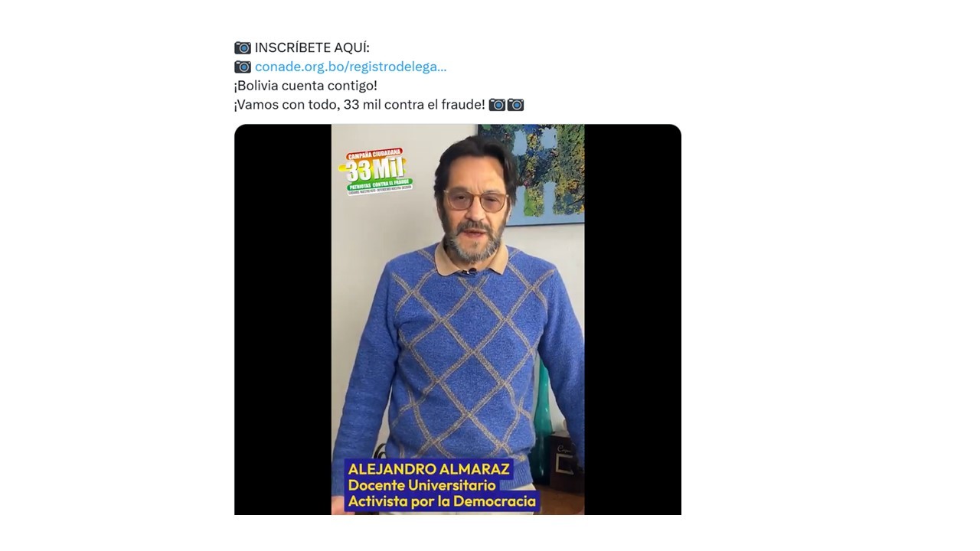This screenshot has height=551, width=980.
Task: Click the 33 Mil campaign logo in video
Action: pos(376,171)
